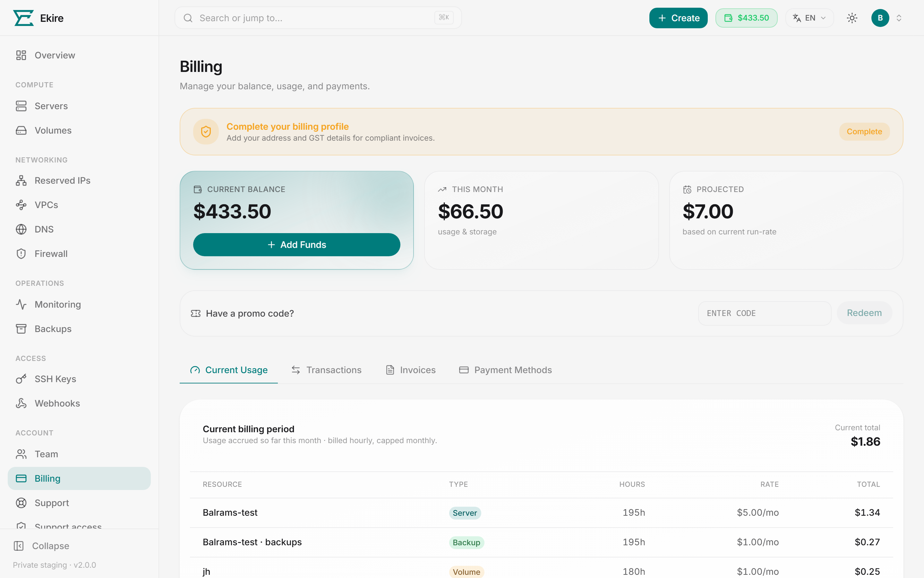
Task: Click the promo code ticket icon
Action: pyautogui.click(x=195, y=313)
